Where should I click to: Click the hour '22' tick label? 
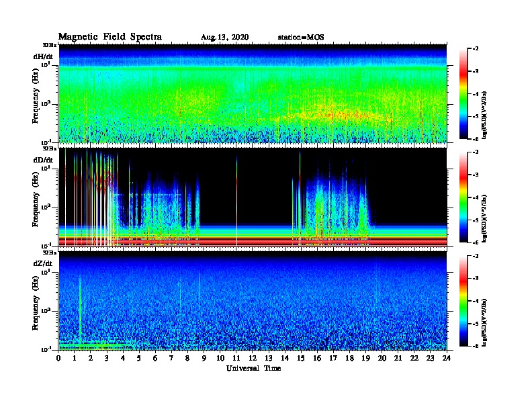pyautogui.click(x=414, y=358)
